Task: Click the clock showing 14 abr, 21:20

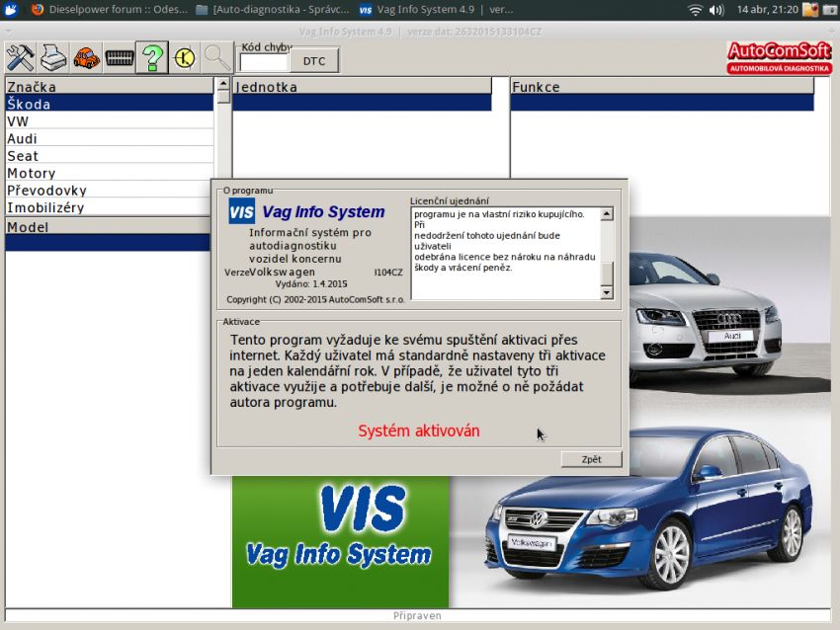Action: [x=767, y=9]
